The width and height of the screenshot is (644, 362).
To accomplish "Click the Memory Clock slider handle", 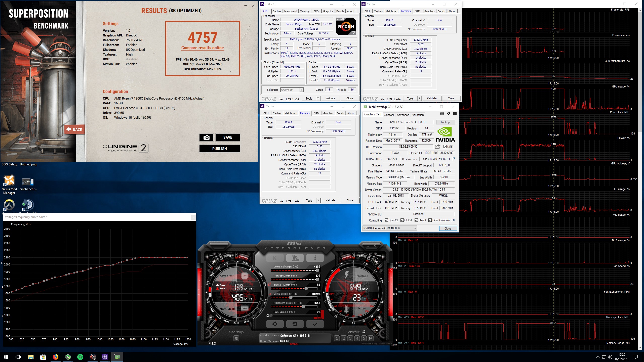I will click(303, 307).
